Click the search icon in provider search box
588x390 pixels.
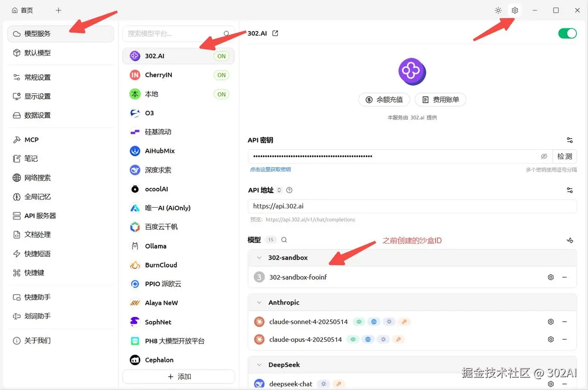tap(226, 34)
